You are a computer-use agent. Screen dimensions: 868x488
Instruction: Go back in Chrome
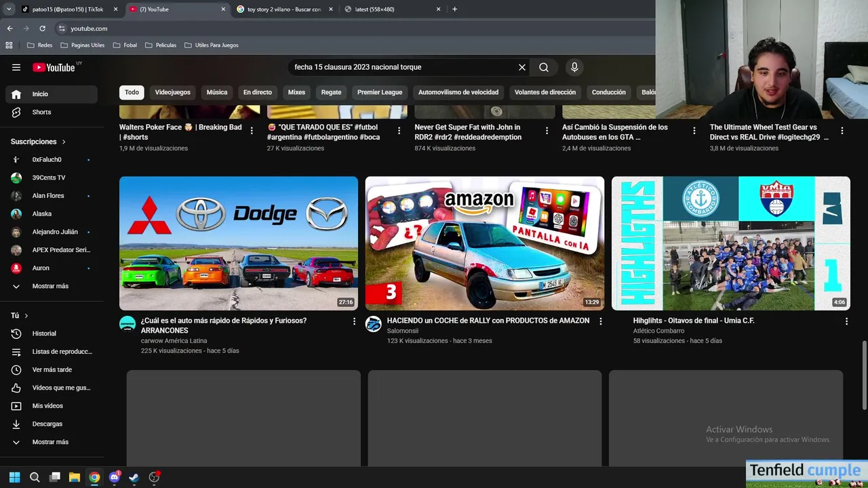point(9,28)
